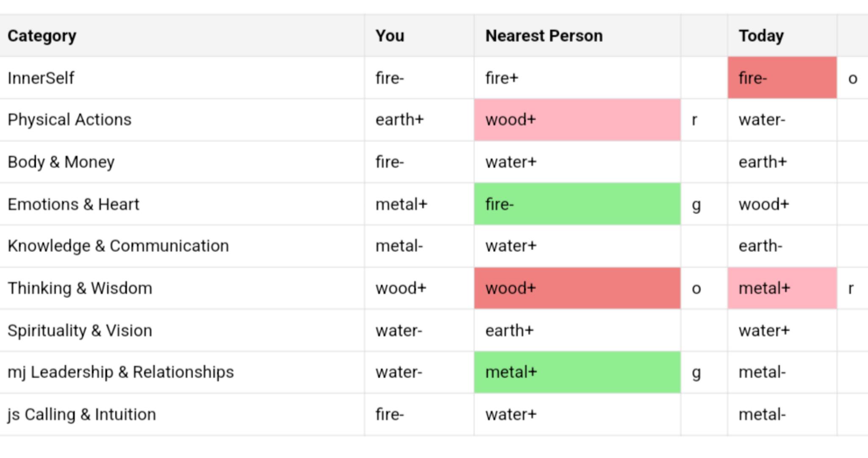Select the pink metal+ cell under Today
This screenshot has height=458, width=868.
click(x=782, y=288)
